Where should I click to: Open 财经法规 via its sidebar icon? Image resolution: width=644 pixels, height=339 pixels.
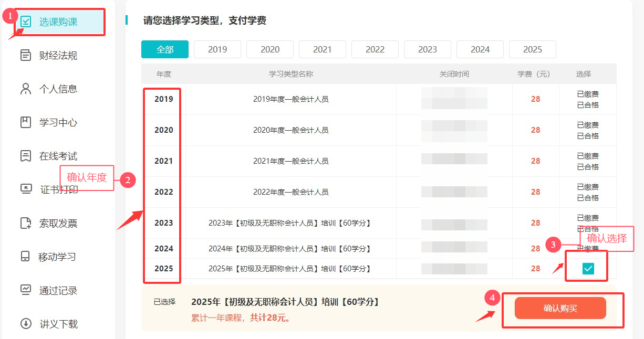25,56
